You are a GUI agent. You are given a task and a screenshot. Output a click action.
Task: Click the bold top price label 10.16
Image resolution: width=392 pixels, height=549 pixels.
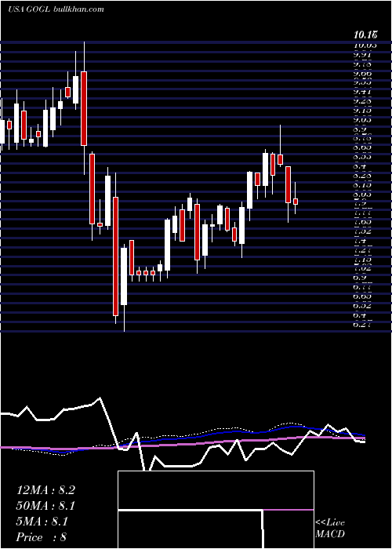pyautogui.click(x=365, y=35)
